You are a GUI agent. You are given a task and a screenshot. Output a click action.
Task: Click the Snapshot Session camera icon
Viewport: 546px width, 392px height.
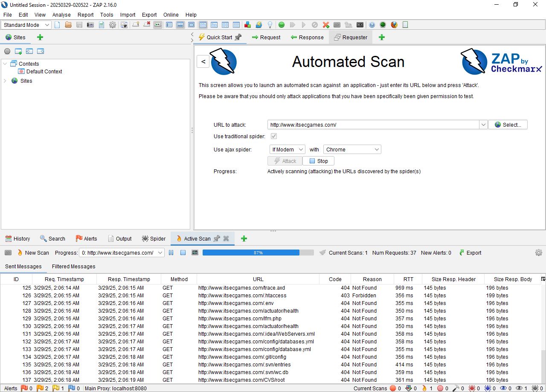90,25
